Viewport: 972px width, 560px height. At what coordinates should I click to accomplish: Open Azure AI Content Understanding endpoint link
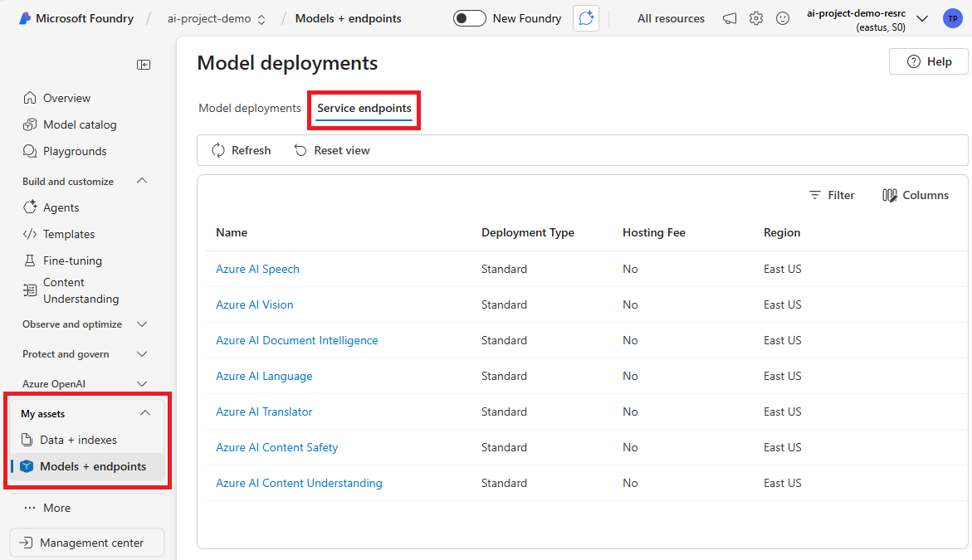299,483
